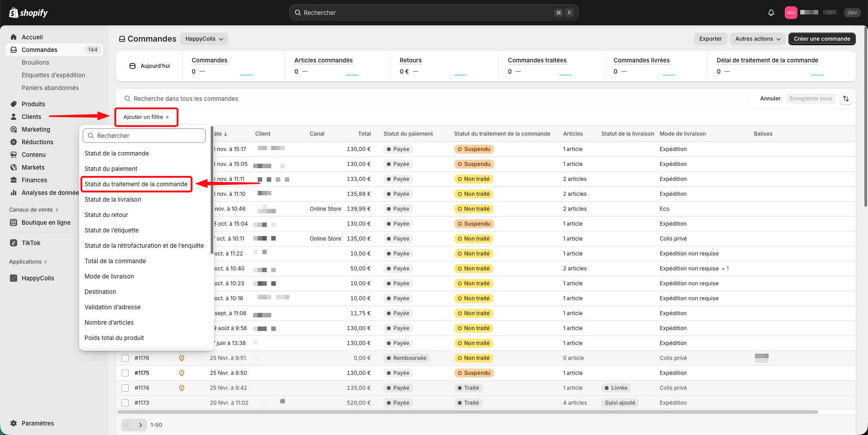
Task: Click the sort orders icon button
Action: point(845,99)
